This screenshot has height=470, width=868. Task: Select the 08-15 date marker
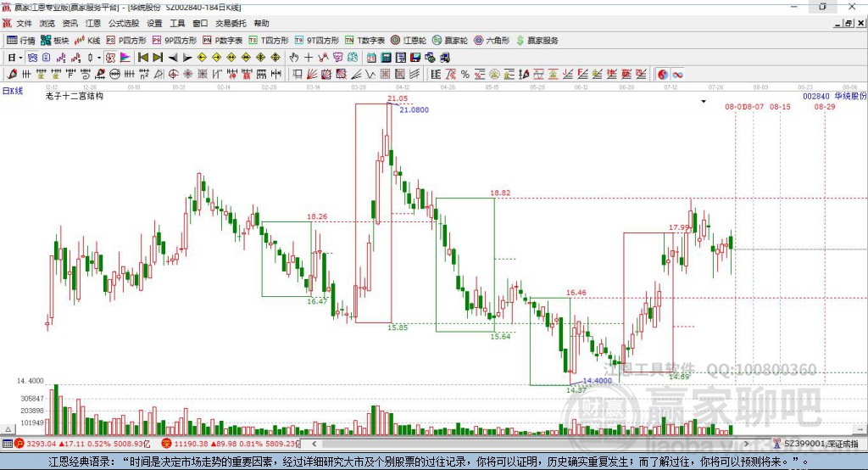(780, 106)
